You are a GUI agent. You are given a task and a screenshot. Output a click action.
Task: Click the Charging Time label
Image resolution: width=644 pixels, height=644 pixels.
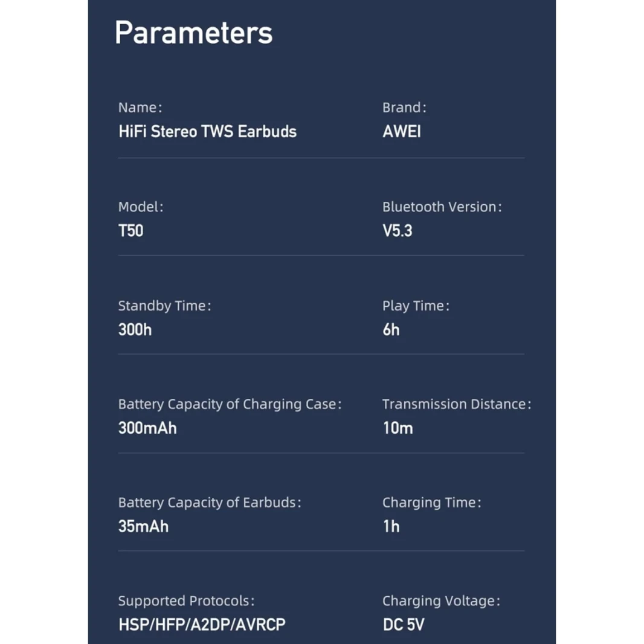coord(431,503)
